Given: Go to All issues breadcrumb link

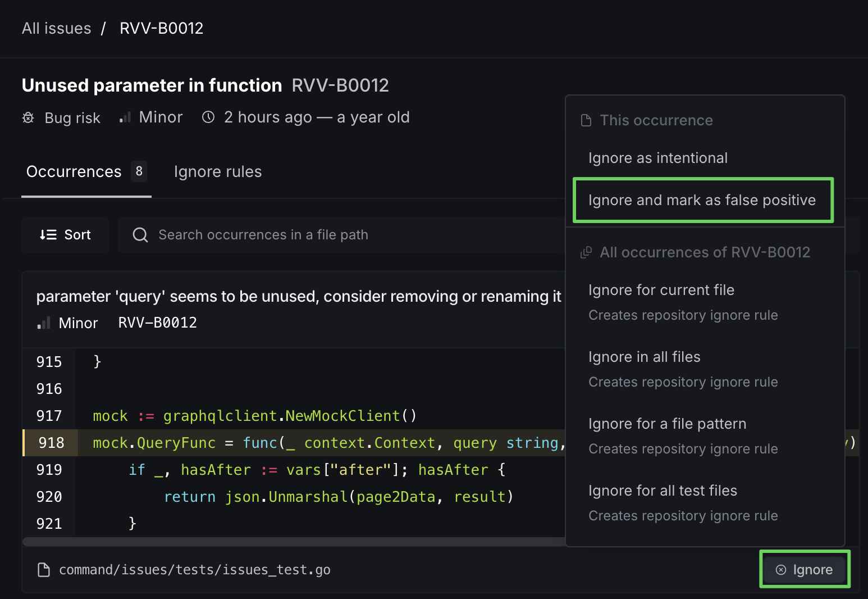Looking at the screenshot, I should click(56, 28).
